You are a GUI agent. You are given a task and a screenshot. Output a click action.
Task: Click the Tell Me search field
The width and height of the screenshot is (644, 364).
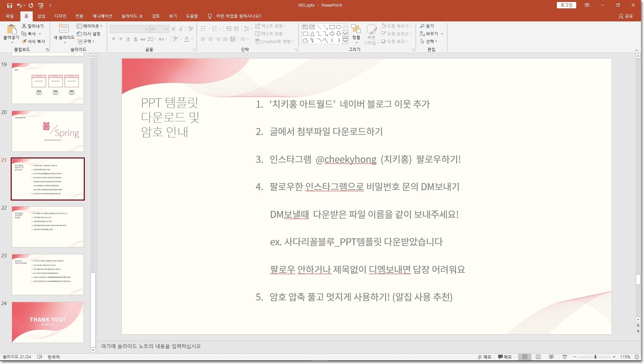(238, 16)
